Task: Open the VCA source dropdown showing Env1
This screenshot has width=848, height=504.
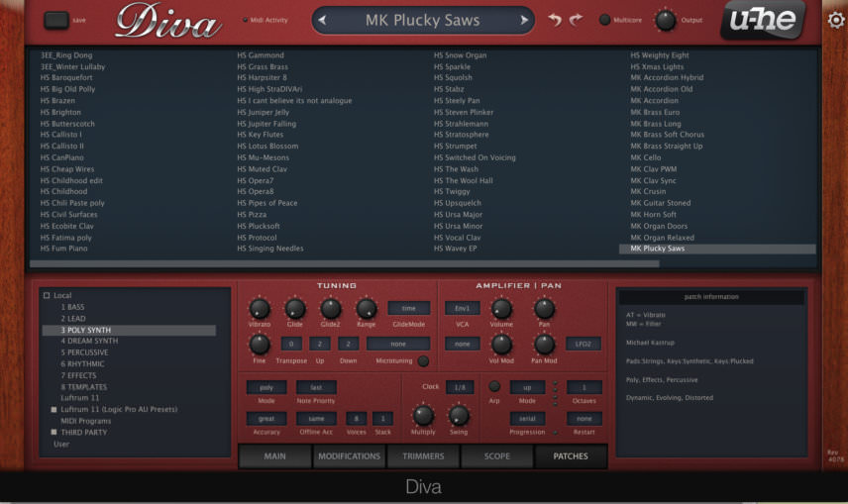Action: point(463,308)
